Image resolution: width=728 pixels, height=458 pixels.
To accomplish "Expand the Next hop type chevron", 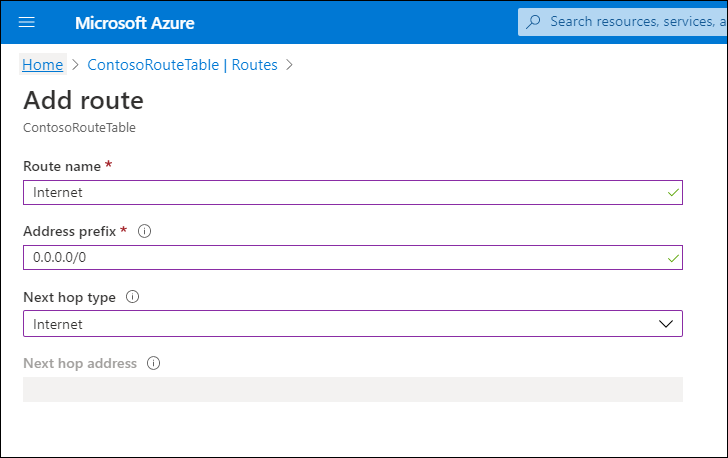I will click(x=667, y=324).
